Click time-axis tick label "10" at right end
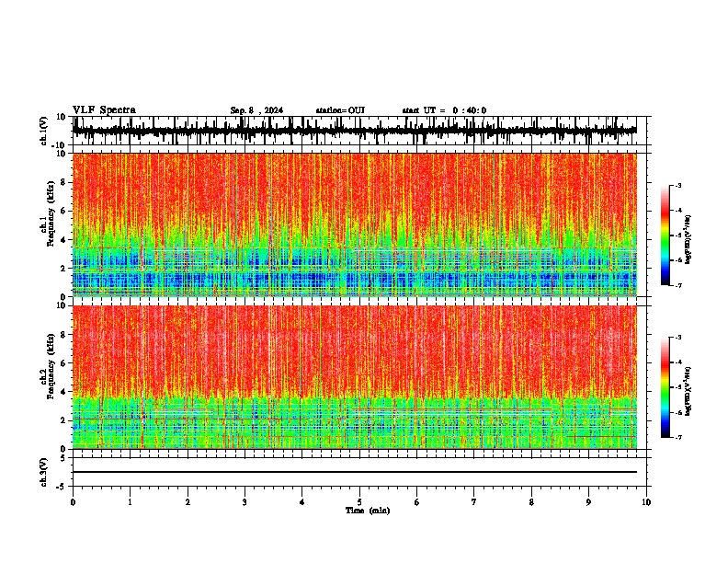The height and width of the screenshot is (563, 728). point(646,502)
